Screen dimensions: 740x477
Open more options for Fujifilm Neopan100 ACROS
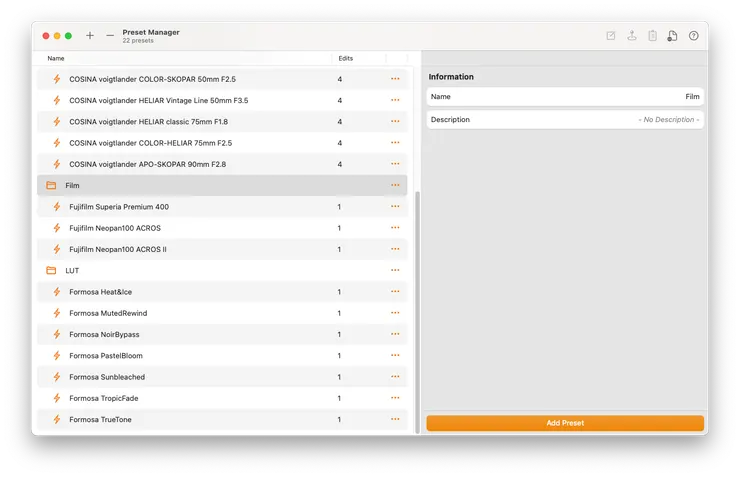395,227
